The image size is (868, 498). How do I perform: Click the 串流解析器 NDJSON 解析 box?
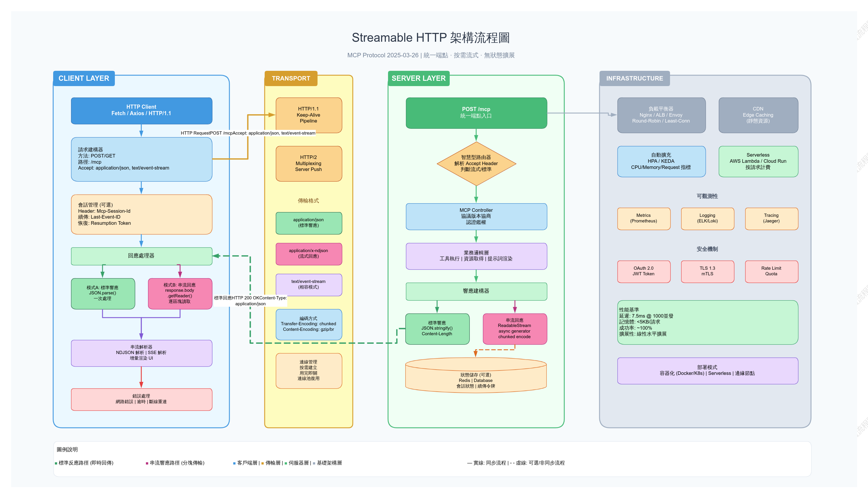click(142, 353)
